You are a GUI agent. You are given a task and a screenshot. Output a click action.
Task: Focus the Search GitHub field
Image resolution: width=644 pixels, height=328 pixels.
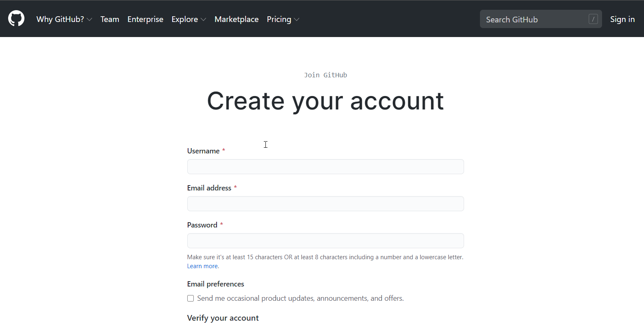coord(541,19)
